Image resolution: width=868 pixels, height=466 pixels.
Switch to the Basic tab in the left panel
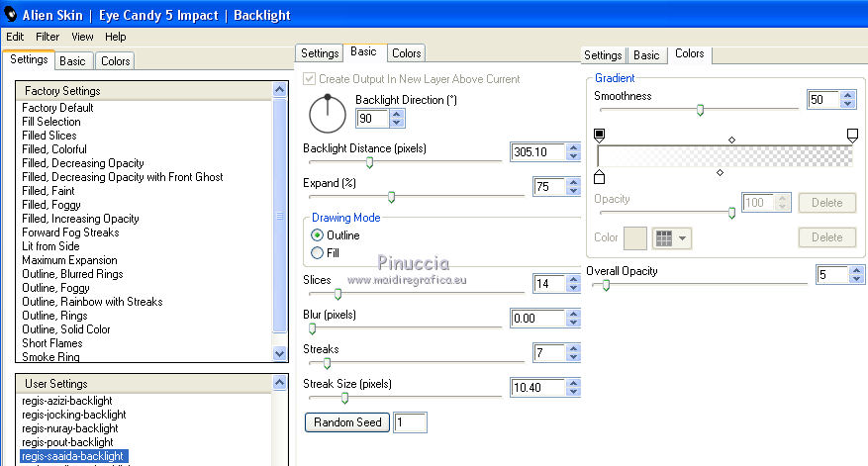coord(72,61)
